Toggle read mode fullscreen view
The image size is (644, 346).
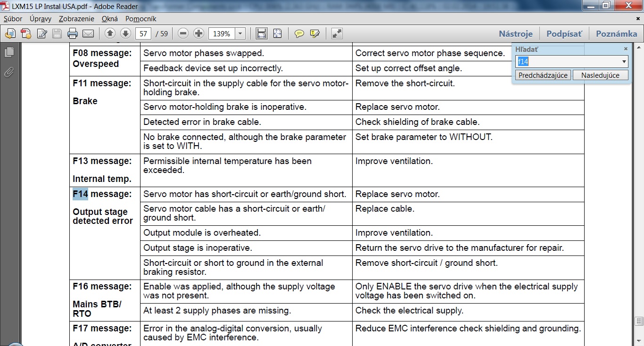[x=337, y=33]
